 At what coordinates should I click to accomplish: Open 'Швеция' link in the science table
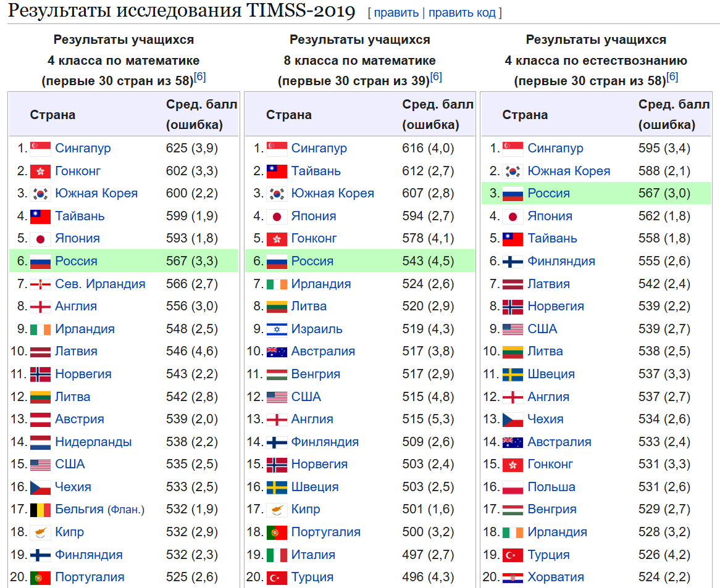551,374
